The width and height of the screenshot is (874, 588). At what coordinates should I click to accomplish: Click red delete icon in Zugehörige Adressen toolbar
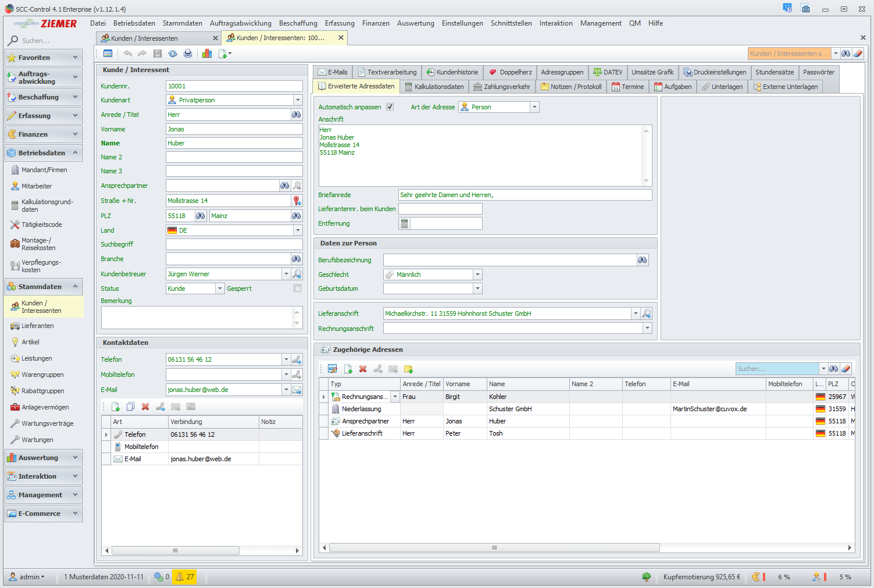[x=363, y=369]
